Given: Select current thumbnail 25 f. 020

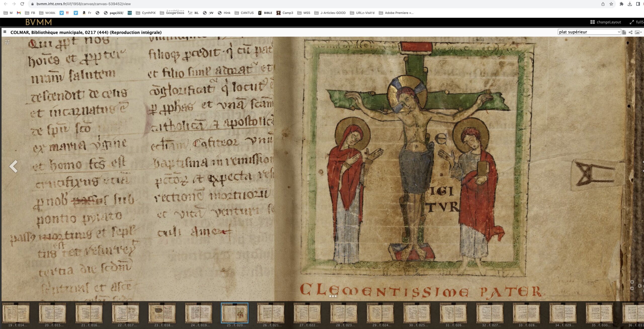Looking at the screenshot, I should click(235, 313).
